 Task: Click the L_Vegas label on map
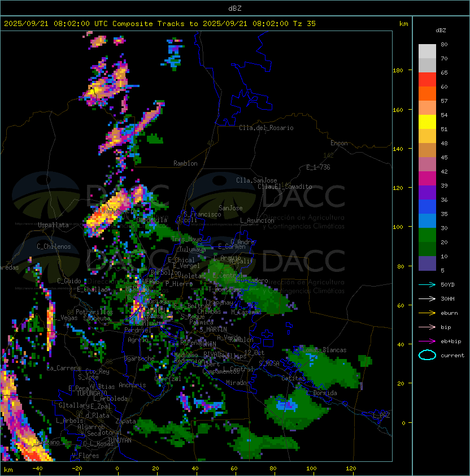pyautogui.click(x=65, y=318)
